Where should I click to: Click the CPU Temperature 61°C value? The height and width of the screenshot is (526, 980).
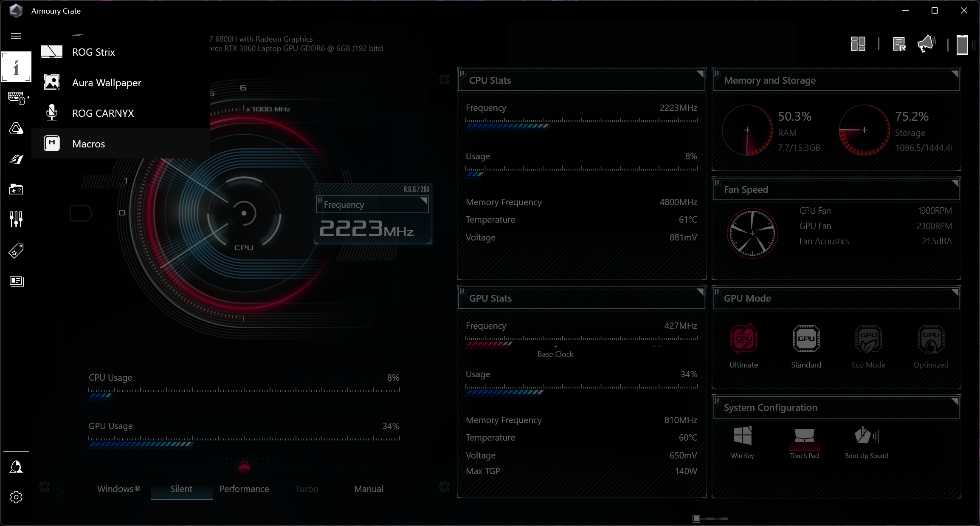pyautogui.click(x=688, y=220)
